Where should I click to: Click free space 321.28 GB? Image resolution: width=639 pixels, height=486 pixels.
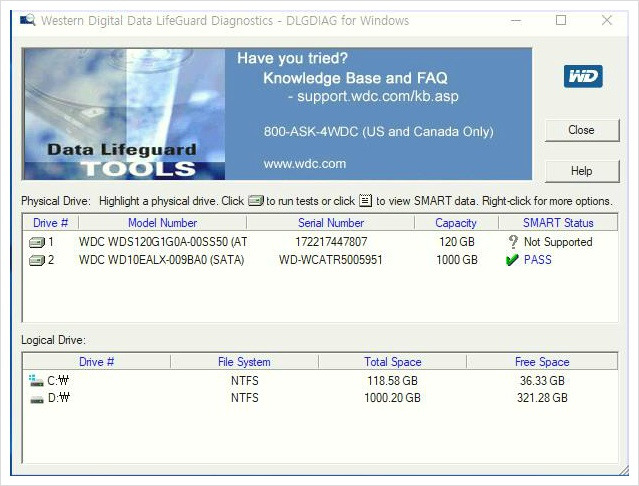click(x=542, y=398)
